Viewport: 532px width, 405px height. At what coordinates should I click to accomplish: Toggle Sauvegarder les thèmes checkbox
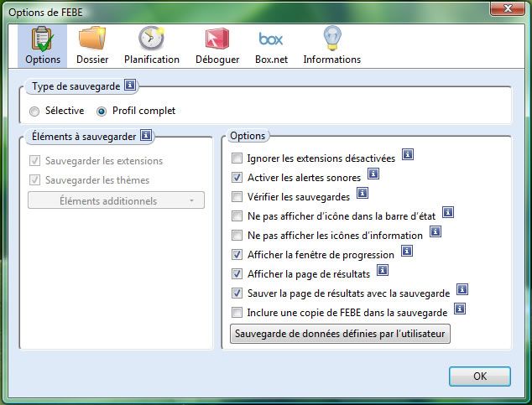coord(35,180)
